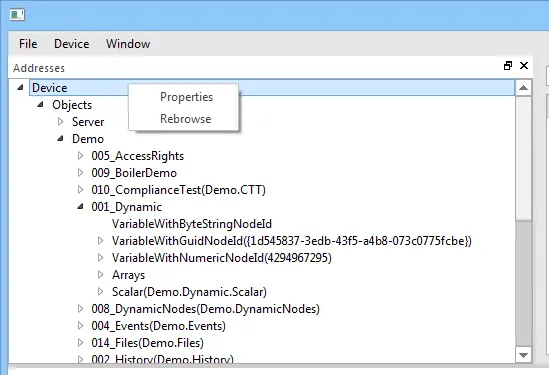This screenshot has width=549, height=375.
Task: Click the scroll up arrow in Addresses
Action: [523, 88]
